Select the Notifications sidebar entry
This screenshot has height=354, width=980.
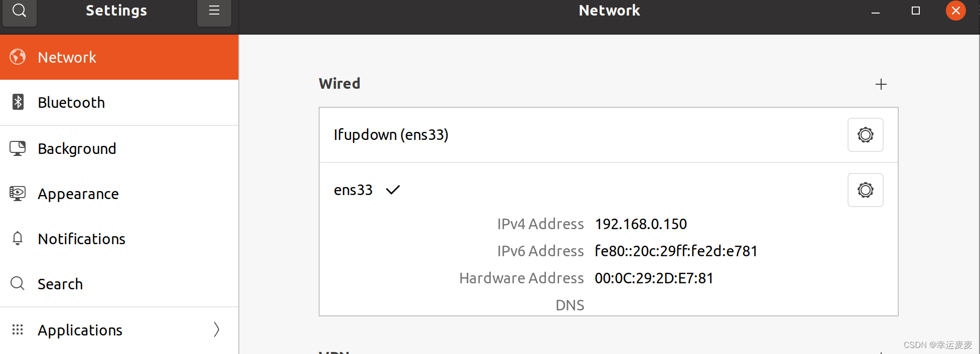point(81,239)
